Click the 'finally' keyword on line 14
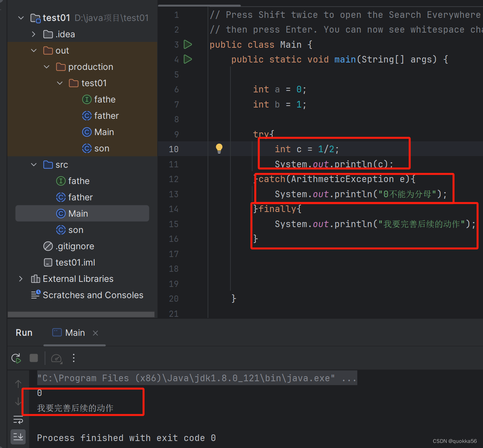This screenshot has height=448, width=483. tap(277, 209)
